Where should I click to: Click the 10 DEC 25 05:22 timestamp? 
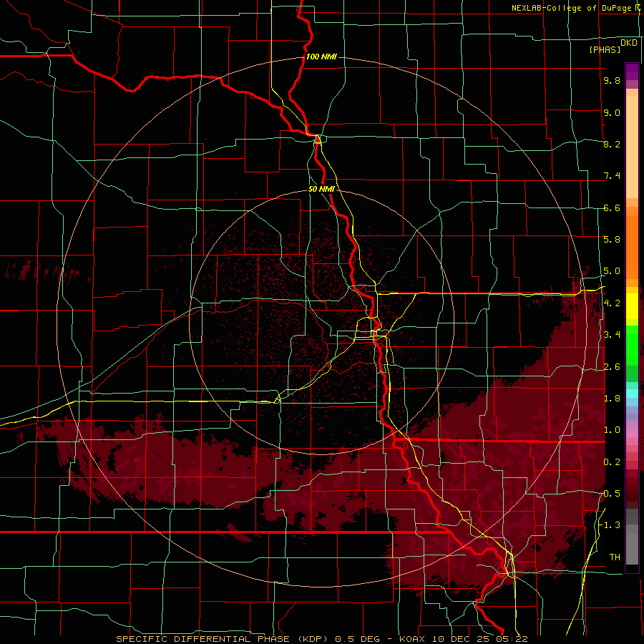[479, 639]
